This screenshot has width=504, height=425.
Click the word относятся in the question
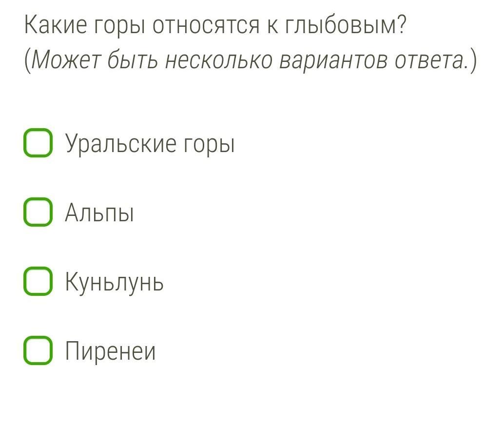coord(206,26)
